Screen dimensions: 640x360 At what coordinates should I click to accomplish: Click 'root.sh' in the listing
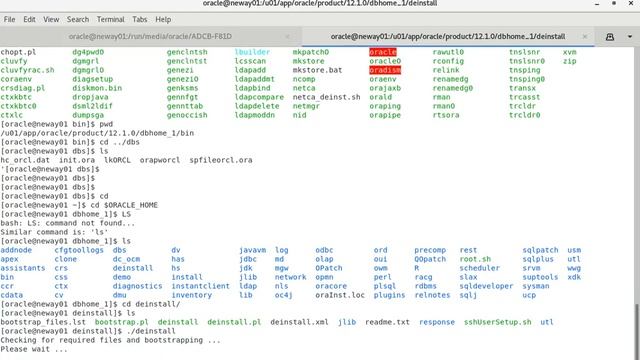click(475, 259)
